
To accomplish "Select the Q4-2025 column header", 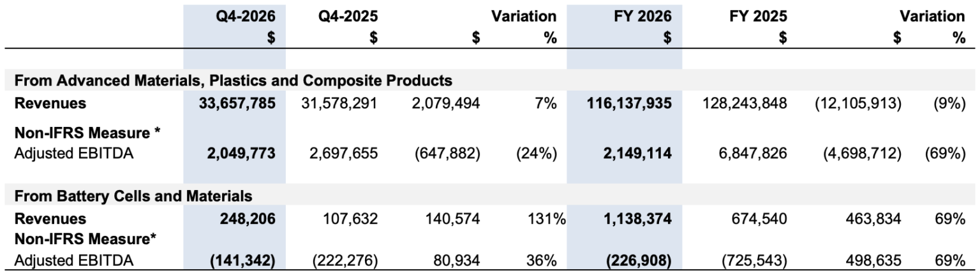I will tap(348, 16).
